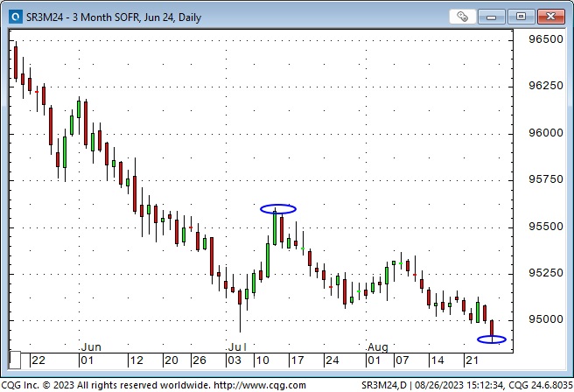Click the 95000 price axis label
The image size is (574, 392).
546,319
